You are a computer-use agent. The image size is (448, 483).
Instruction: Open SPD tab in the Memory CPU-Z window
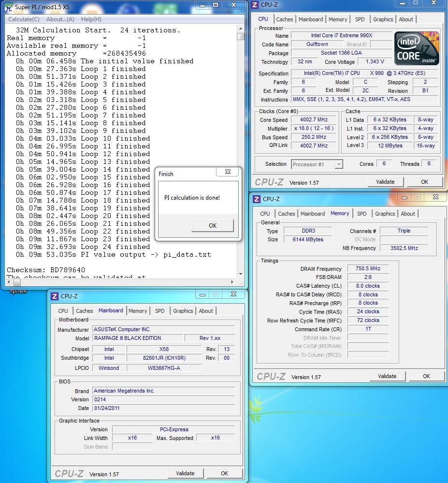point(361,214)
